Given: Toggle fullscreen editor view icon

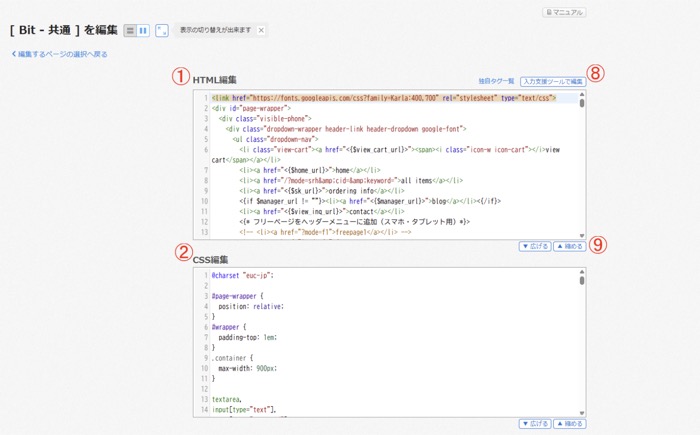Looking at the screenshot, I should coord(162,31).
